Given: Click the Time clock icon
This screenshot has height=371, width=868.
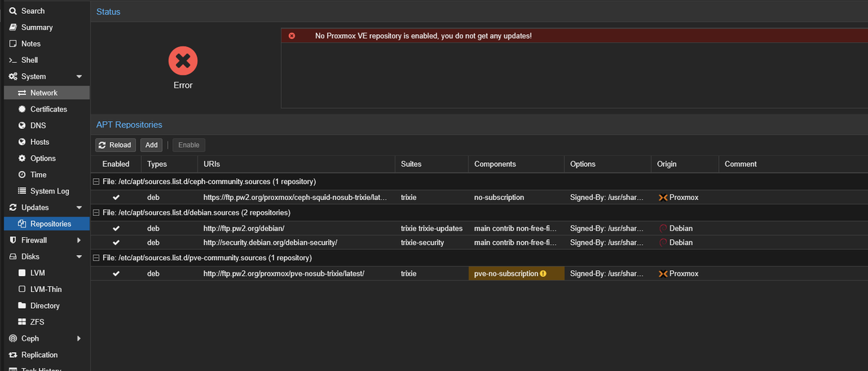Looking at the screenshot, I should [x=22, y=175].
